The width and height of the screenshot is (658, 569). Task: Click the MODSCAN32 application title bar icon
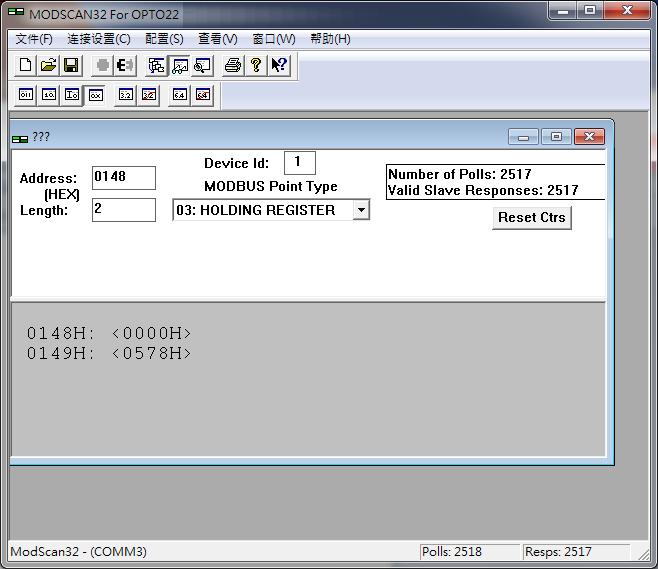(16, 12)
